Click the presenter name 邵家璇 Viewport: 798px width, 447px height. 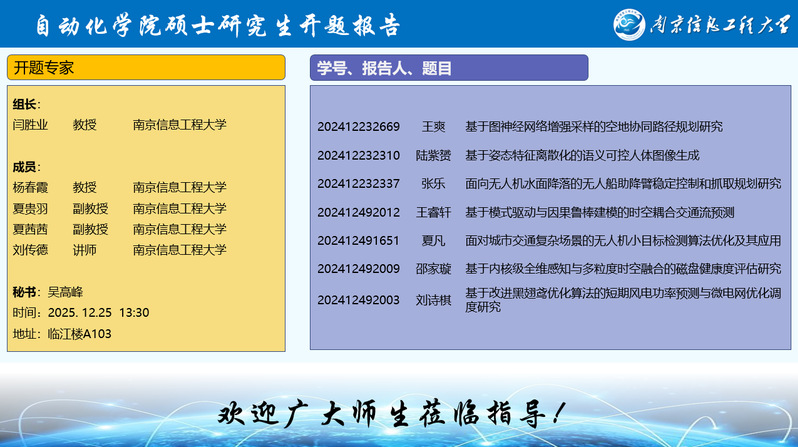[x=433, y=269]
